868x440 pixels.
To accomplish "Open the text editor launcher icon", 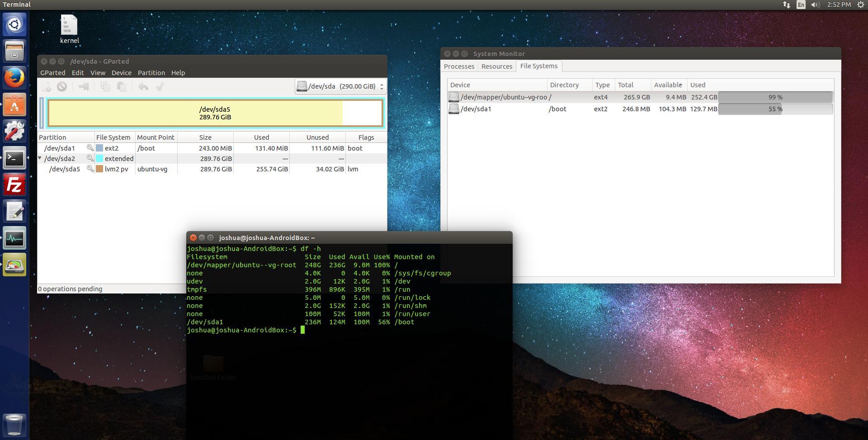I will click(14, 212).
